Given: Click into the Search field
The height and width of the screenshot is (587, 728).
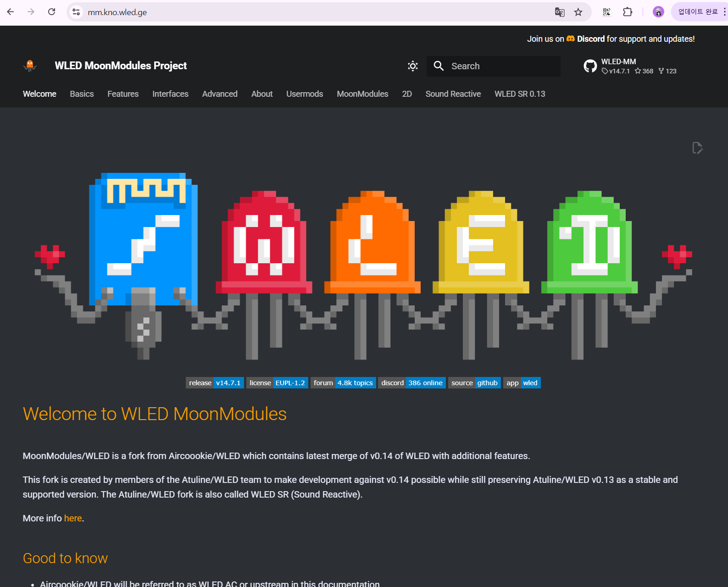Looking at the screenshot, I should point(500,66).
